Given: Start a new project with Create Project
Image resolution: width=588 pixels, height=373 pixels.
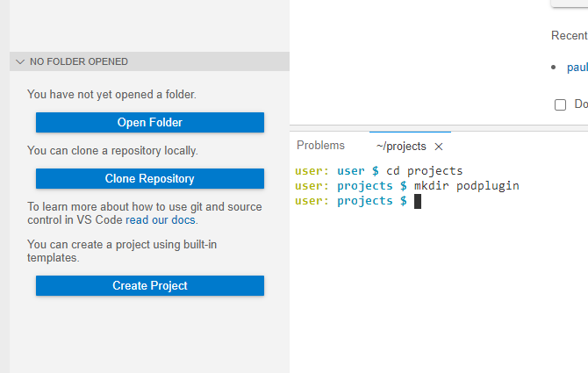Looking at the screenshot, I should tap(149, 285).
